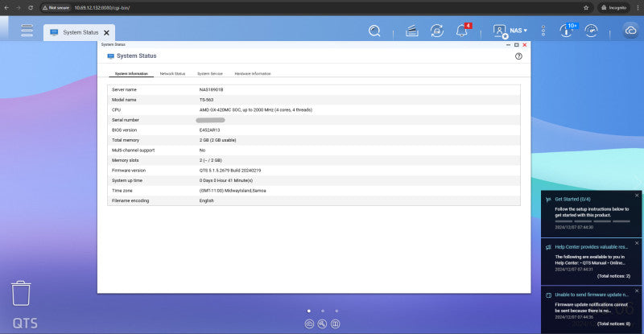This screenshot has height=334, width=644.
Task: Open the three-dot More options menu
Action: click(x=543, y=31)
